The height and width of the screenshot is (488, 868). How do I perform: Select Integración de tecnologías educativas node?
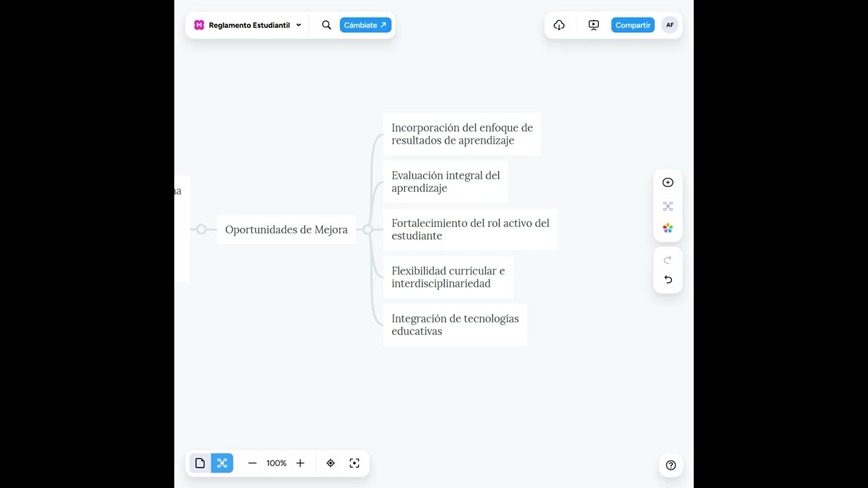coord(455,325)
